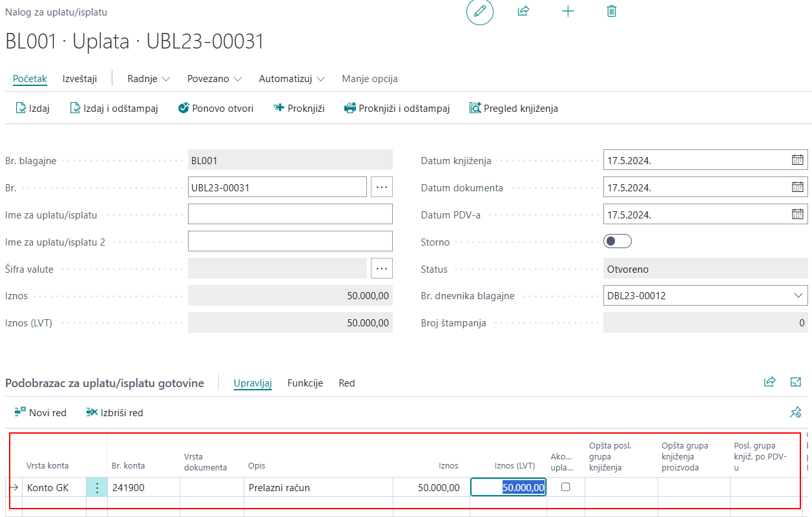The height and width of the screenshot is (517, 812).
Task: Click Izdaj action
Action: [x=32, y=109]
